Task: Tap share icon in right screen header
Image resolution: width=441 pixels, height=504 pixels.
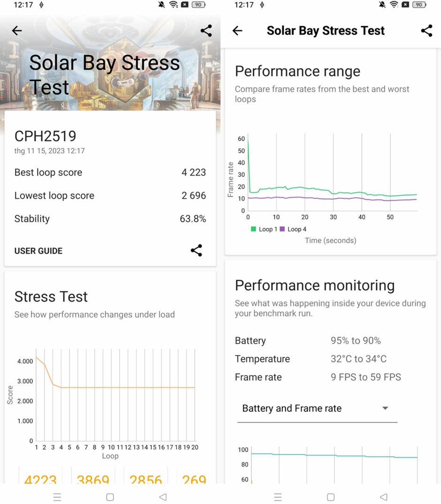Action: (x=427, y=30)
